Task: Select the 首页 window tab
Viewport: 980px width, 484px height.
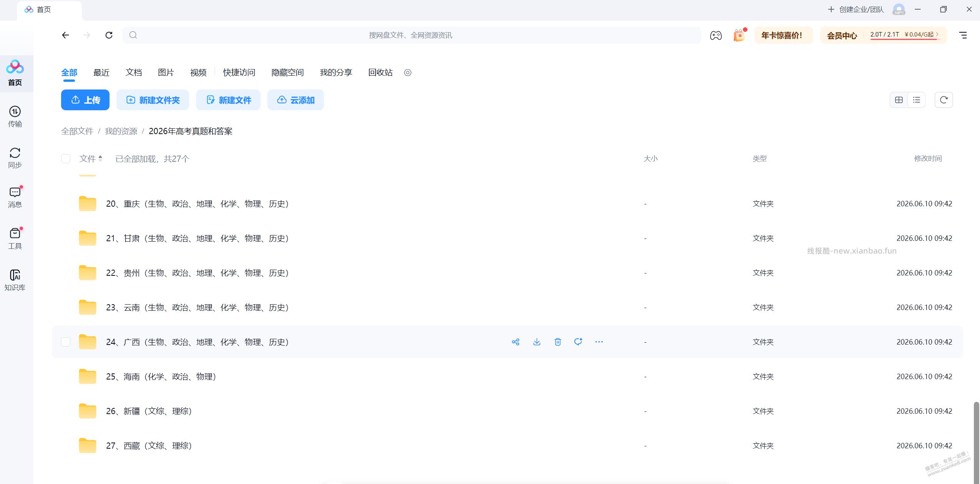Action: (49, 10)
